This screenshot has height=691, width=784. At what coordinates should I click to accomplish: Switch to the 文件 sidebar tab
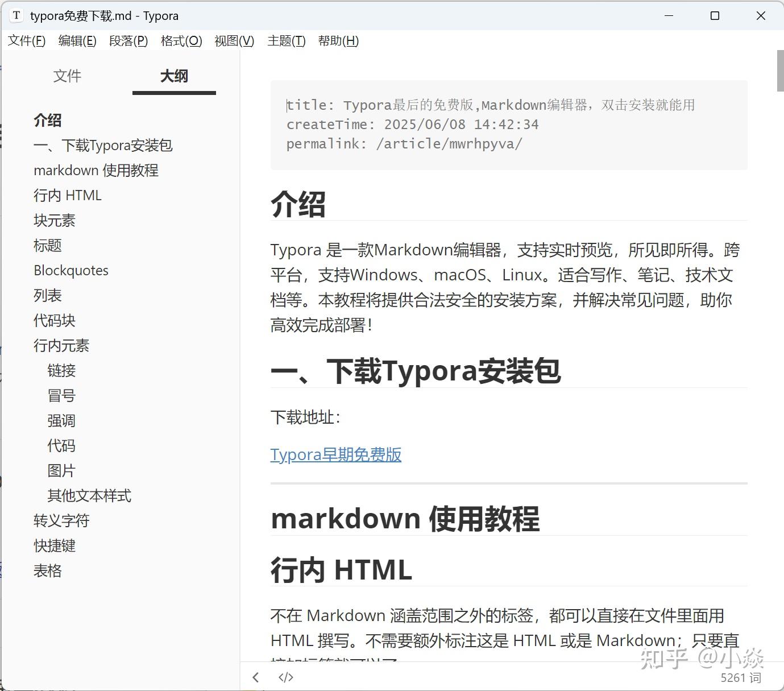67,76
